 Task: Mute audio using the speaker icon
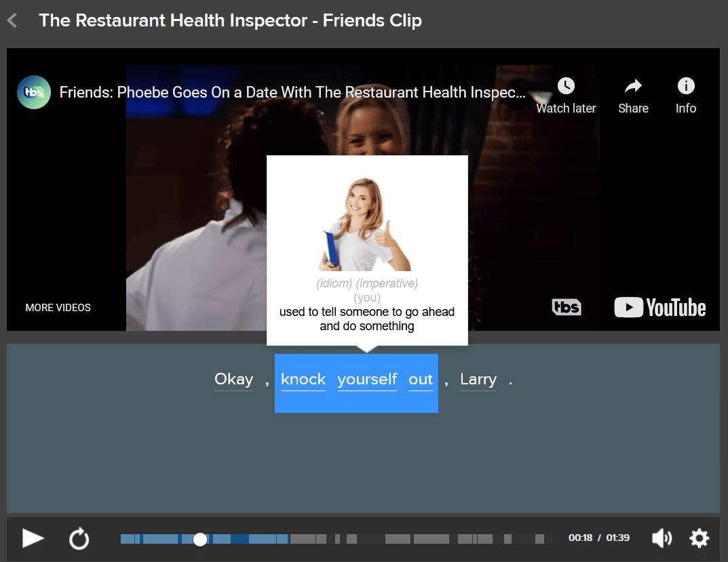pyautogui.click(x=661, y=538)
